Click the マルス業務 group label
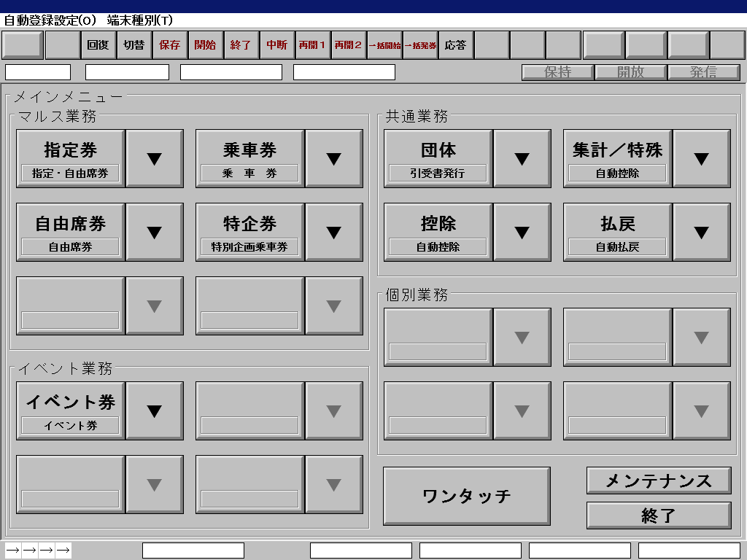Viewport: 747px width, 560px height. point(57,116)
